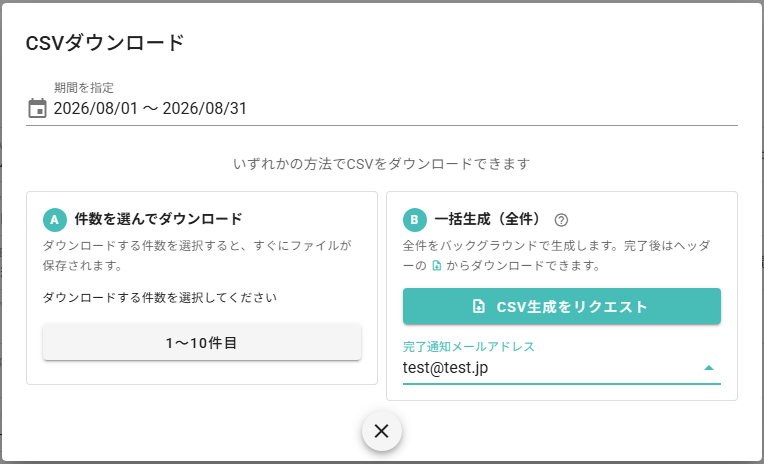Viewport: 764px width, 464px height.
Task: Expand the 完了通知メールアドレス dropdown arrow
Action: pos(709,368)
